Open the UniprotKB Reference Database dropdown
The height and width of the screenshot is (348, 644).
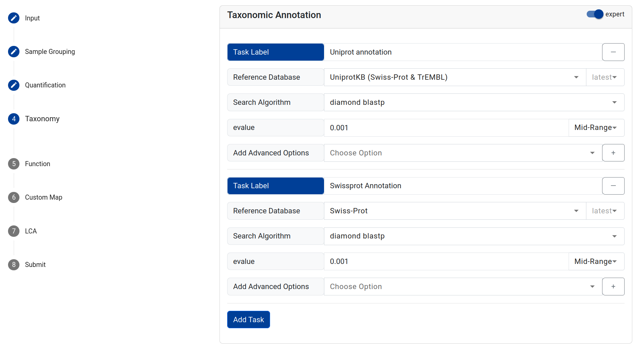coord(454,77)
